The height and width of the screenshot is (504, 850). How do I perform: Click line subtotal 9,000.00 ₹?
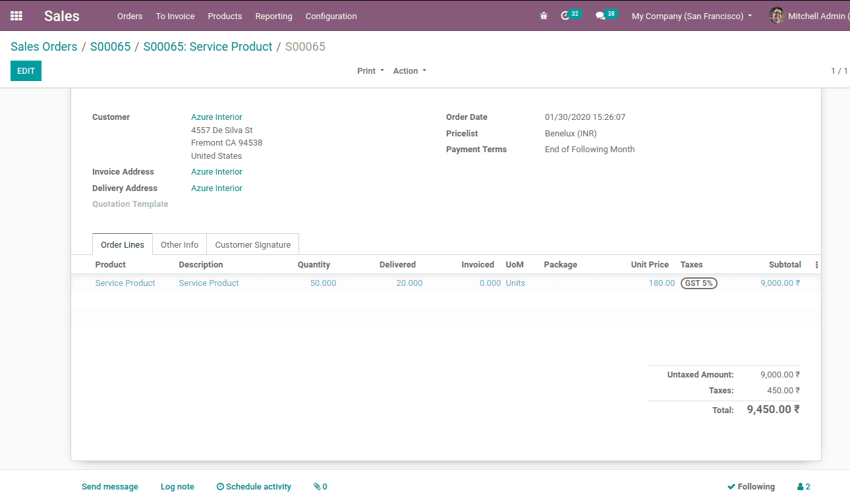[780, 283]
